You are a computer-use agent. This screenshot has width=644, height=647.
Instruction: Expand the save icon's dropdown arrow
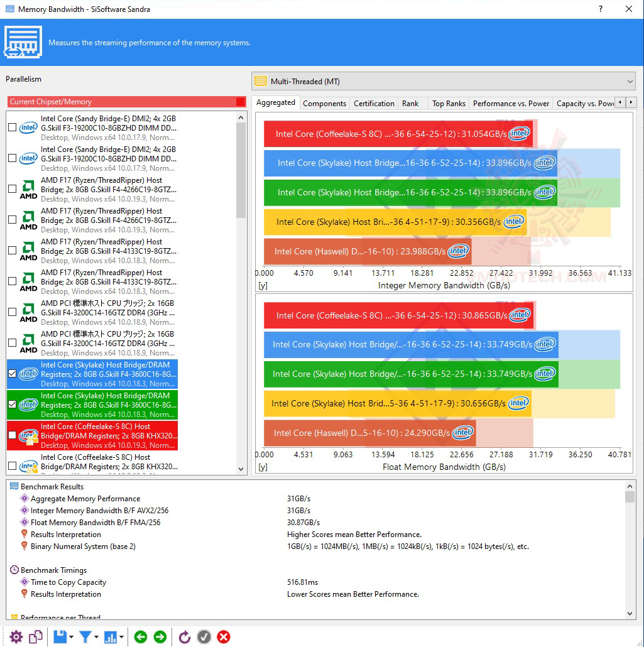[x=71, y=637]
